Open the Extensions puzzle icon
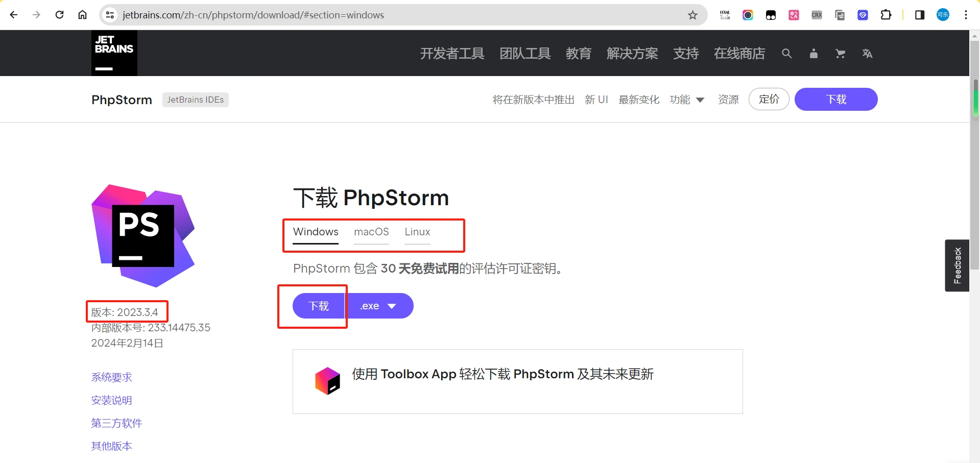This screenshot has height=463, width=980. pyautogui.click(x=886, y=15)
